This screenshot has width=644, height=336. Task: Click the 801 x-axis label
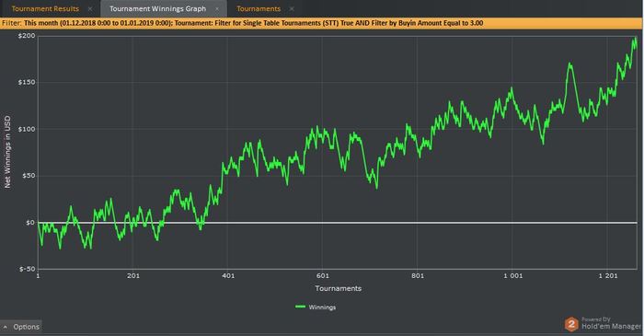418,275
